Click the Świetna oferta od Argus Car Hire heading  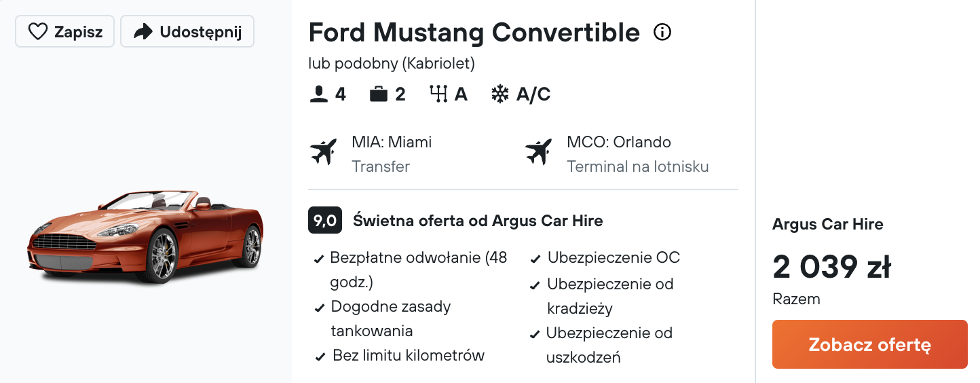click(478, 221)
